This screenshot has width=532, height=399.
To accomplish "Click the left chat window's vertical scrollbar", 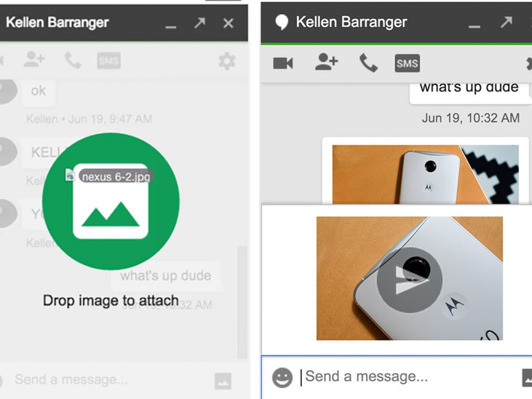I will 242,301.
